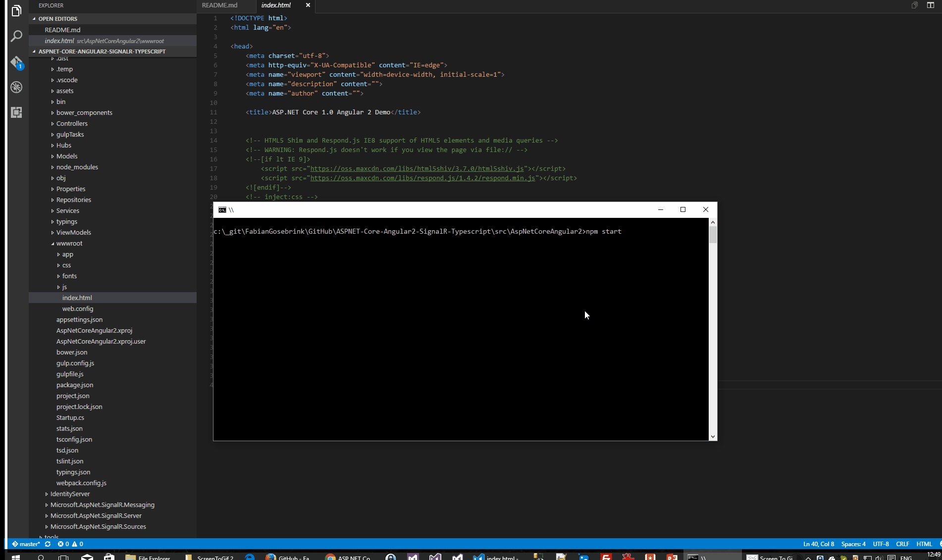Change language mode via HTML status item
The height and width of the screenshot is (560, 942).
click(x=924, y=544)
